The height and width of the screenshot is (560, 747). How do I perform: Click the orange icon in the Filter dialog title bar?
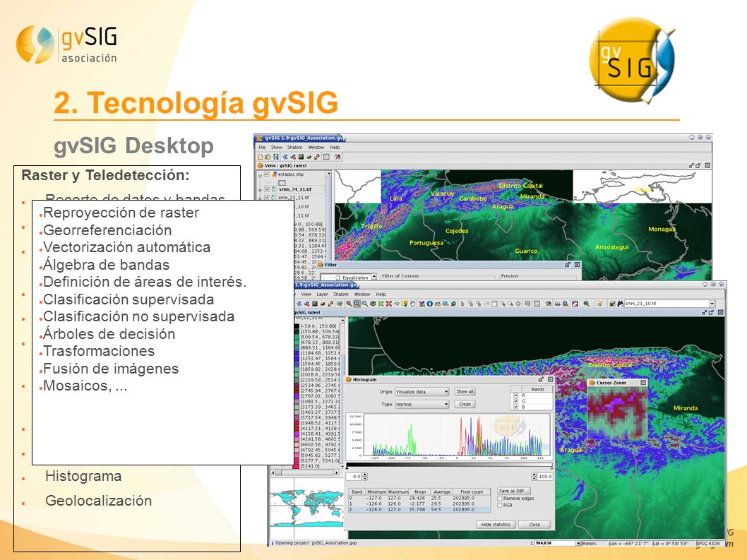(x=321, y=265)
